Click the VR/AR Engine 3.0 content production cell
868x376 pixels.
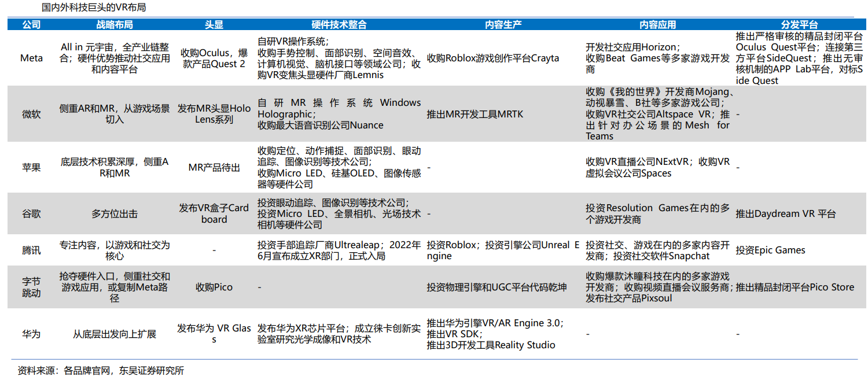pos(495,334)
